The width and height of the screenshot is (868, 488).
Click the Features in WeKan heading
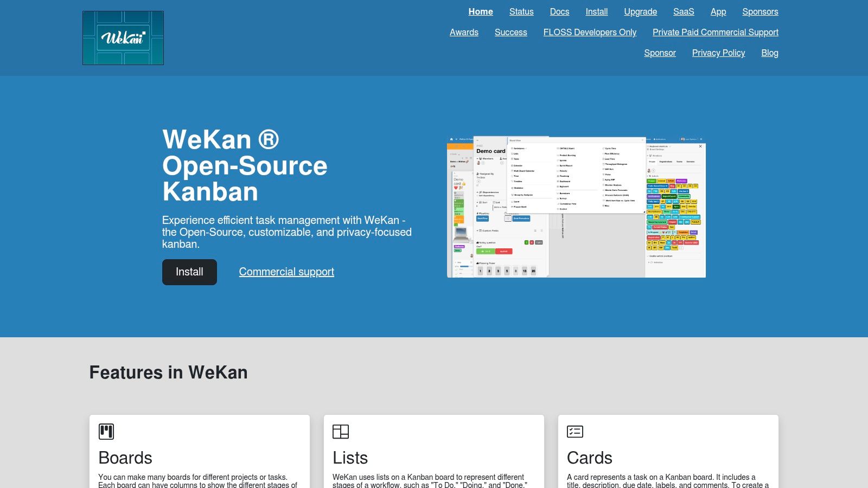pyautogui.click(x=168, y=373)
